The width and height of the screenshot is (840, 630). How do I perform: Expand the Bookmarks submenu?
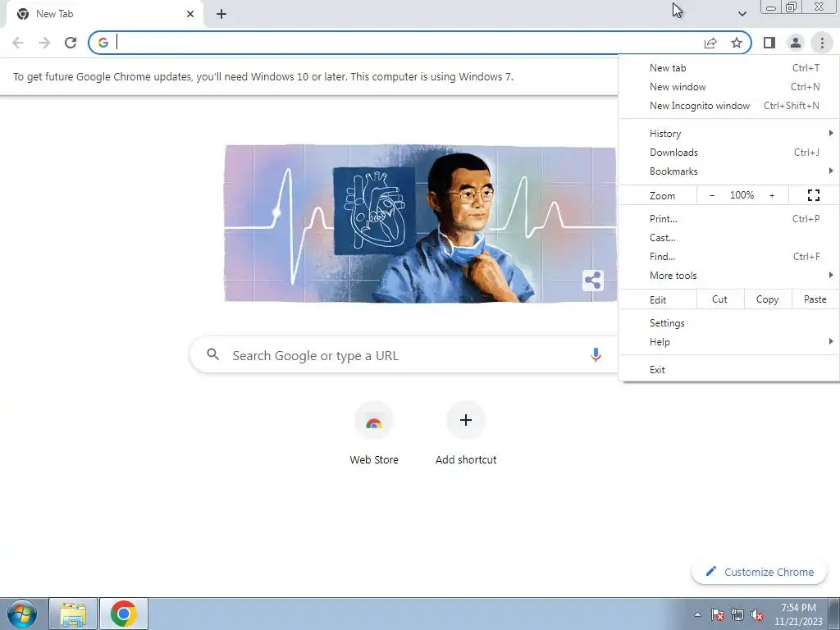(729, 171)
